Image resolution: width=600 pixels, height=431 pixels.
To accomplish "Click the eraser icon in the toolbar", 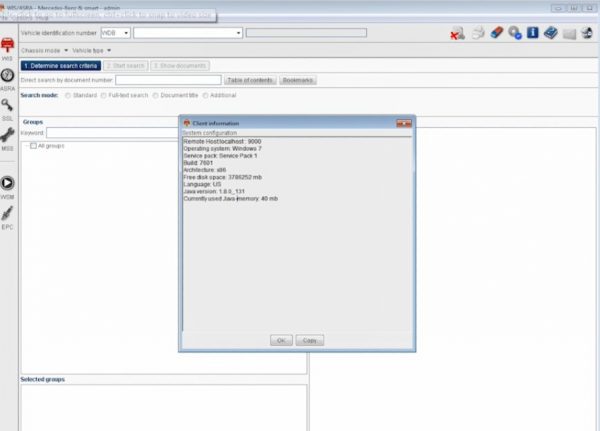I will coord(497,33).
